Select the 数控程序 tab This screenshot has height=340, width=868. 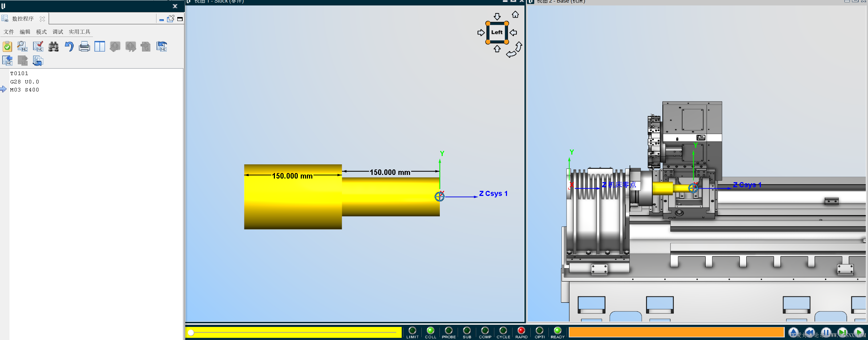(x=23, y=19)
